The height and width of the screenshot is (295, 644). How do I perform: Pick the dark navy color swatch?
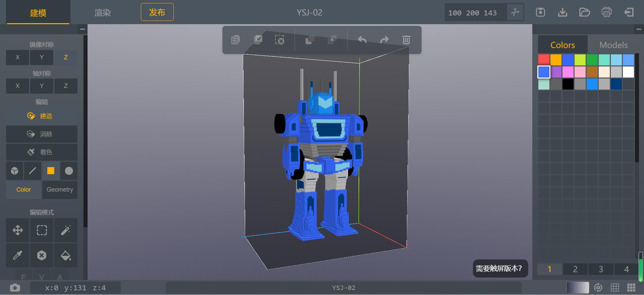(x=616, y=84)
